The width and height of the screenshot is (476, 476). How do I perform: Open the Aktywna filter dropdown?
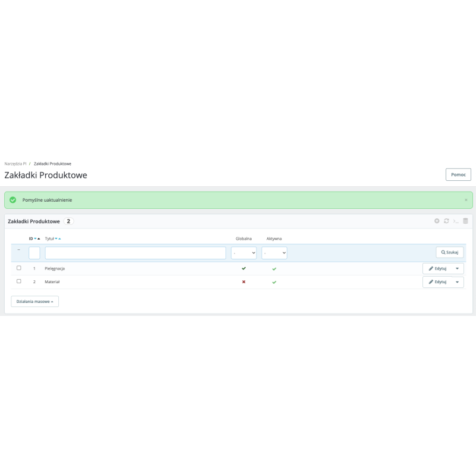pyautogui.click(x=274, y=253)
